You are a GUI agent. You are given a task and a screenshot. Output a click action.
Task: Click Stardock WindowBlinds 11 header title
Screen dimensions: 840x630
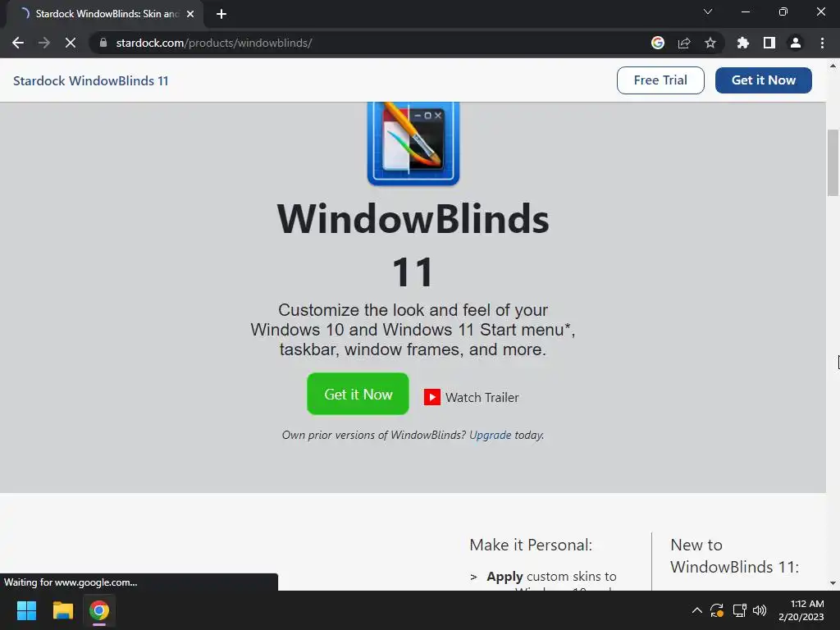[x=90, y=81]
